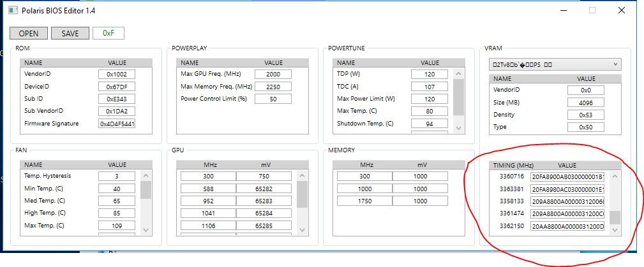Click the Power Control Limit value field
The width and height of the screenshot is (644, 267).
(x=273, y=99)
